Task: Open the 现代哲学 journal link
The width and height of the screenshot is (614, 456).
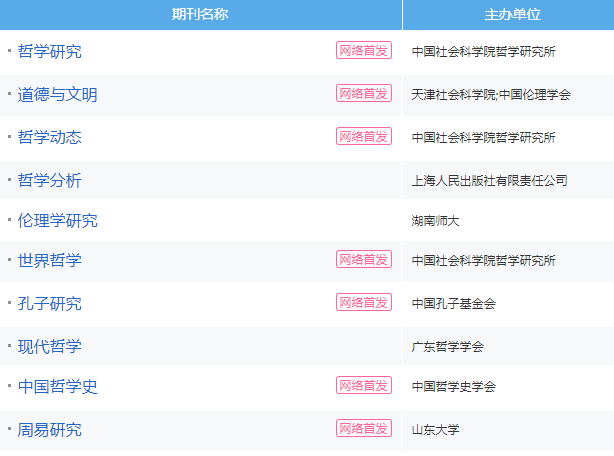Action: (x=49, y=346)
